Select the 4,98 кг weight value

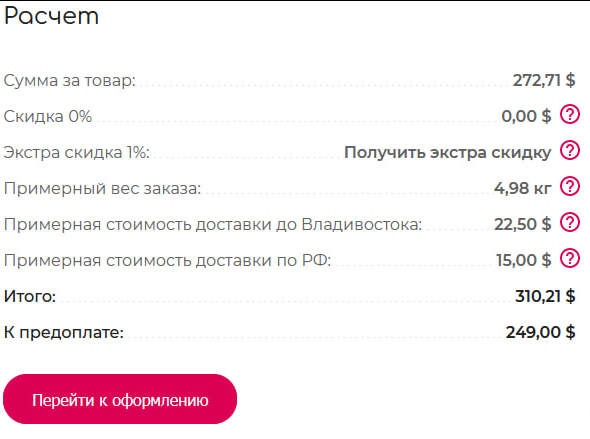523,188
